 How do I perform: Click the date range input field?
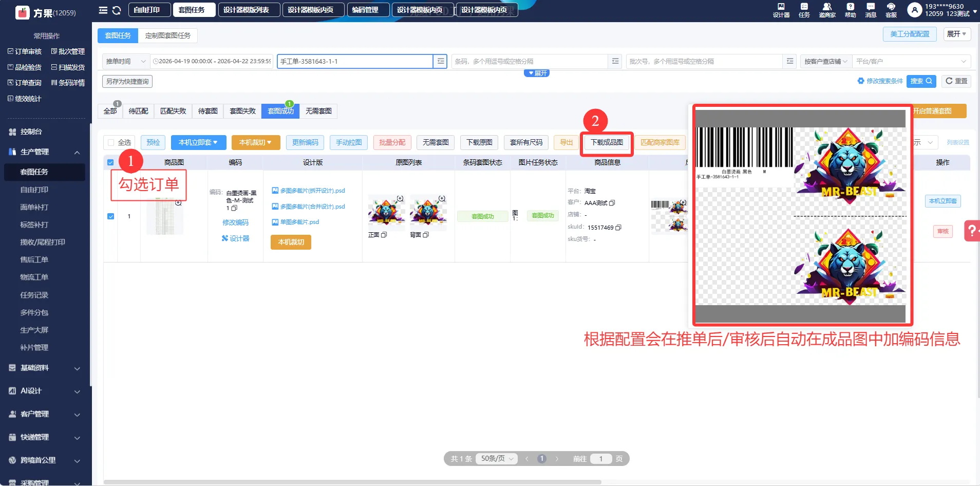(x=212, y=61)
